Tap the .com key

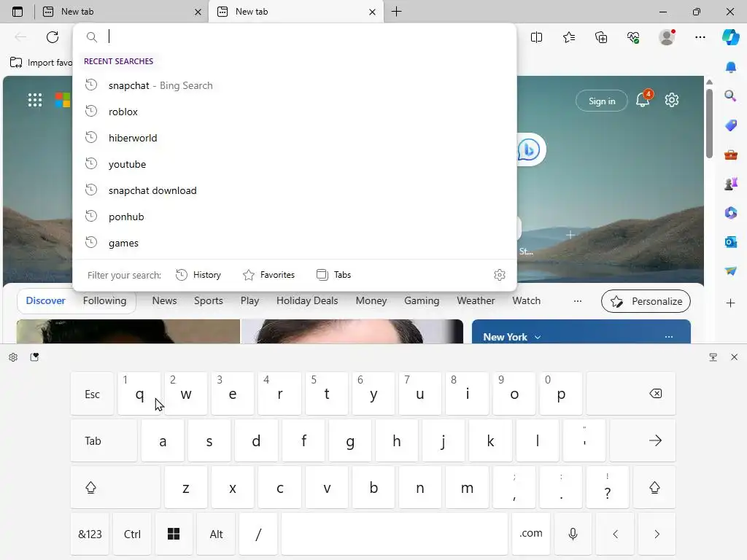coord(531,534)
